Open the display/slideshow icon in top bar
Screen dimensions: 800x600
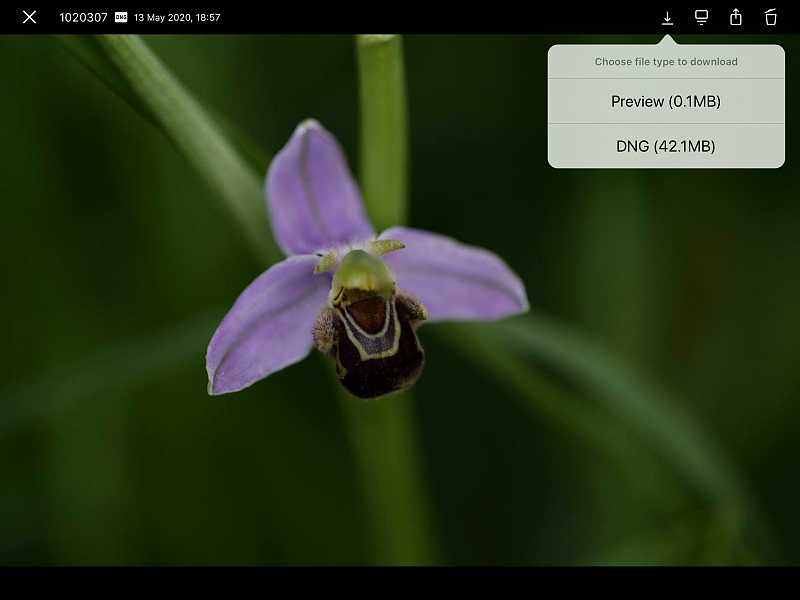[702, 17]
